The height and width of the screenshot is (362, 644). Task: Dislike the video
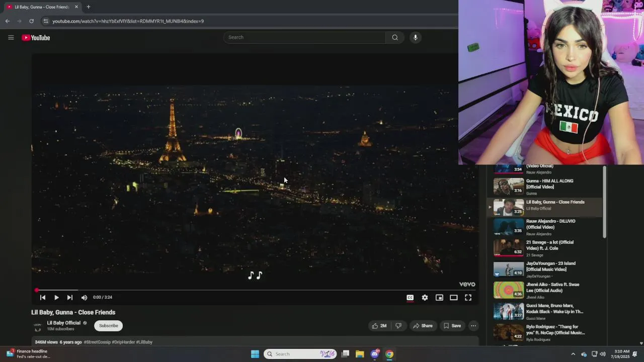(x=398, y=326)
